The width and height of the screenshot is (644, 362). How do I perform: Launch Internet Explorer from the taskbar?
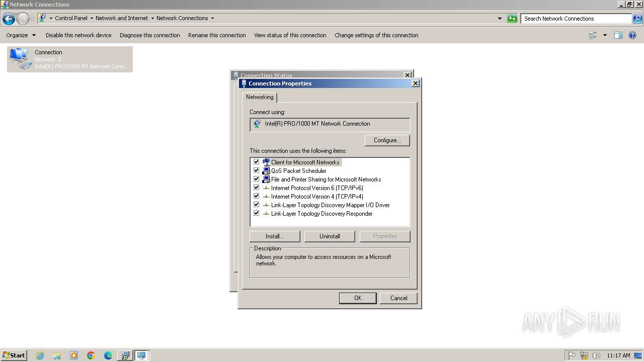coord(40,355)
